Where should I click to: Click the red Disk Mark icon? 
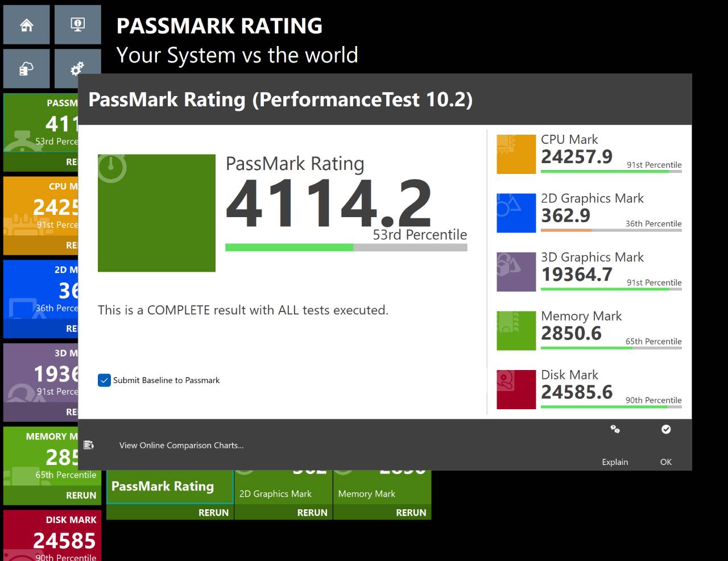(516, 389)
